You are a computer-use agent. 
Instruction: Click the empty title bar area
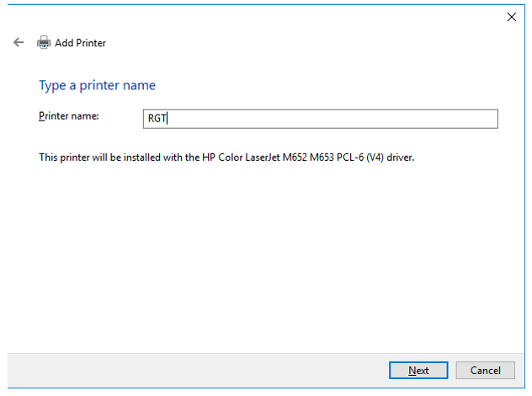[253, 17]
